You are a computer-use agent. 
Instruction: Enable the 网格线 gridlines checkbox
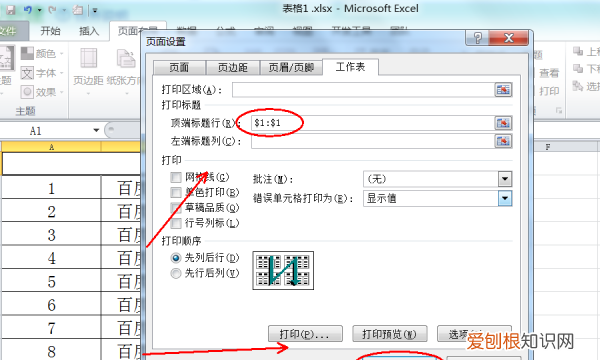coord(176,177)
